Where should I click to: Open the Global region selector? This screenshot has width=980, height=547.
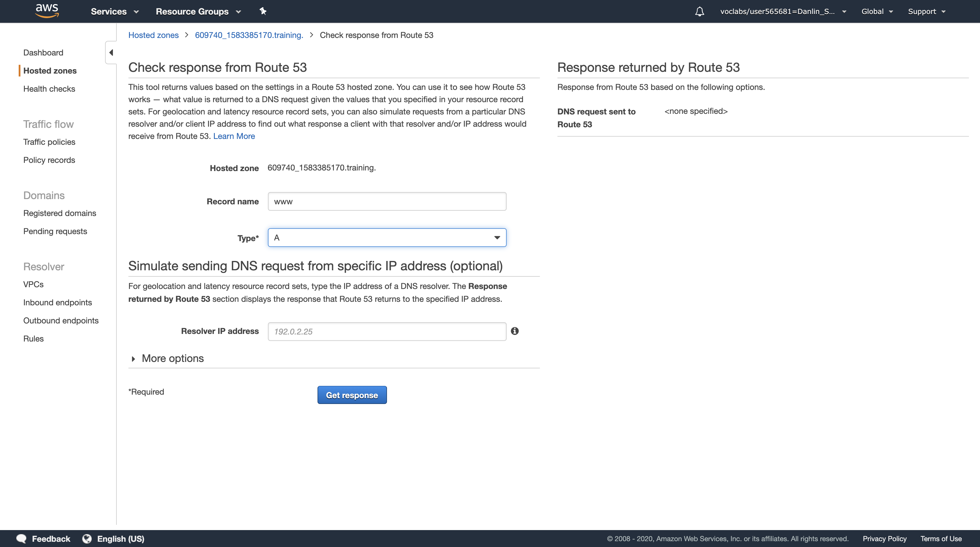click(x=876, y=11)
